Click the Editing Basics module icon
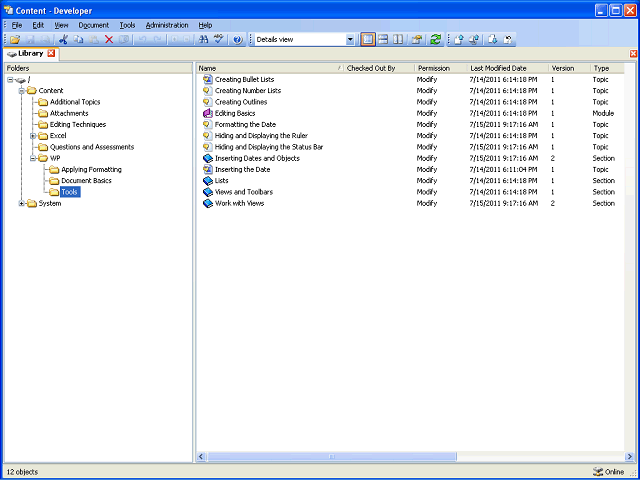The height and width of the screenshot is (480, 640). (x=208, y=113)
